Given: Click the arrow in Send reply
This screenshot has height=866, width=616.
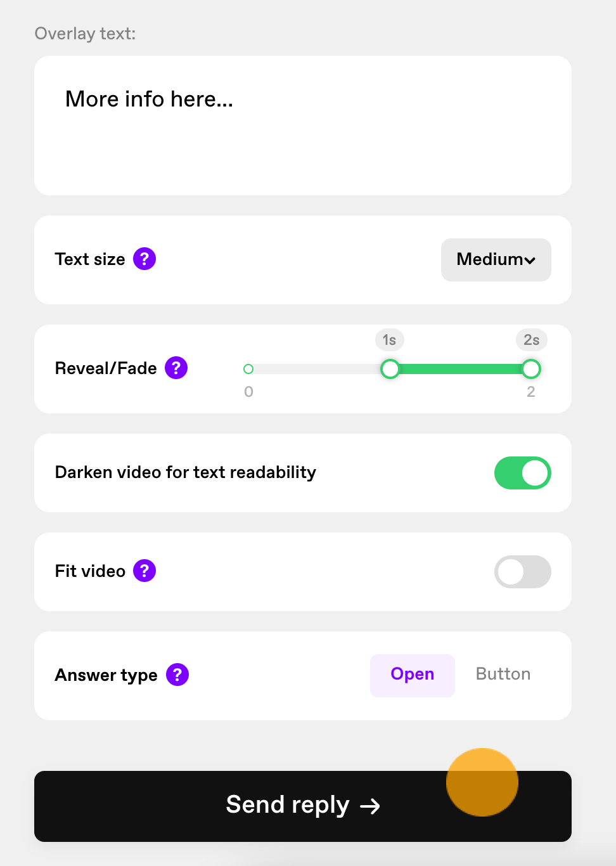Looking at the screenshot, I should click(370, 806).
